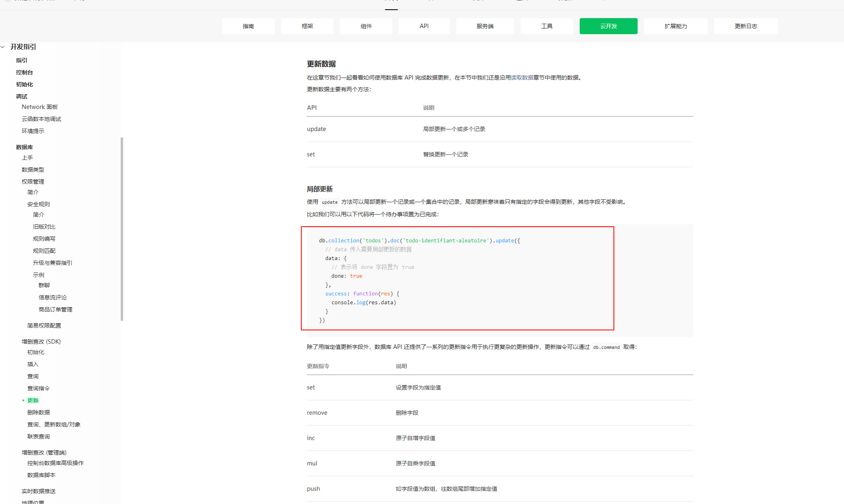Image resolution: width=844 pixels, height=504 pixels.
Task: Click 商品订单管理 example item
Action: 55,309
